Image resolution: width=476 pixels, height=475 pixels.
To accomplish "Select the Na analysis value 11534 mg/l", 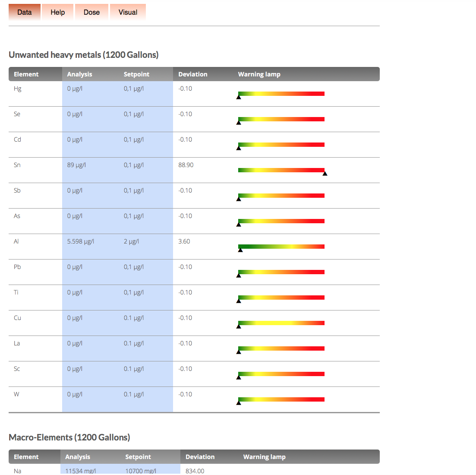I will pos(80,471).
